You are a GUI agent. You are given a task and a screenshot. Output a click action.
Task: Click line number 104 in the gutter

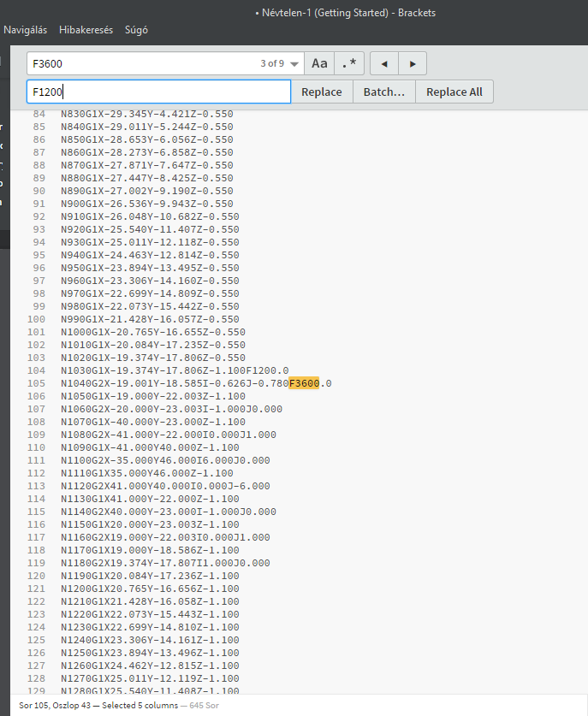pyautogui.click(x=36, y=370)
